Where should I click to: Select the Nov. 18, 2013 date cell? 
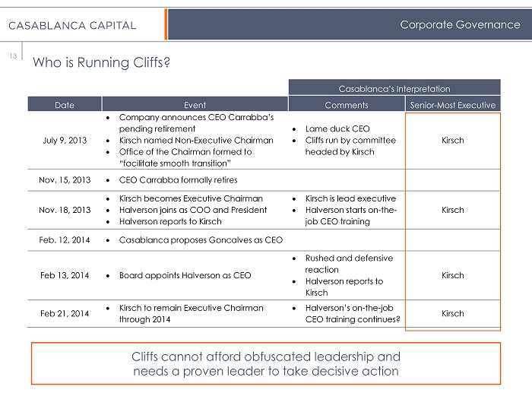tap(65, 210)
